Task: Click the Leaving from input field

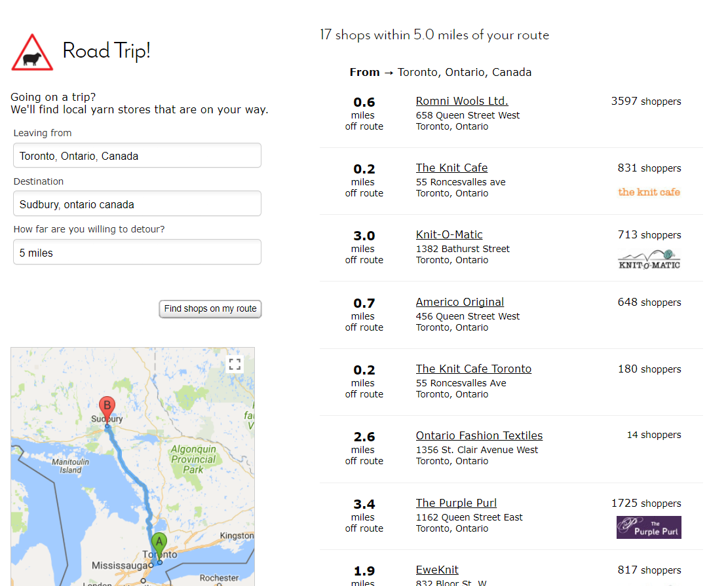Action: [137, 156]
